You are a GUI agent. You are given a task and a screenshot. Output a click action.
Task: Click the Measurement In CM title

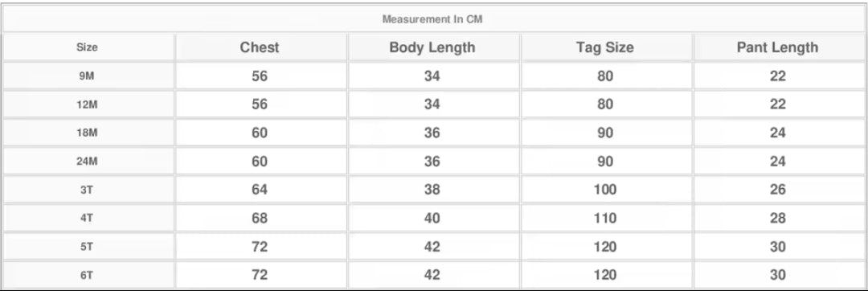(433, 19)
